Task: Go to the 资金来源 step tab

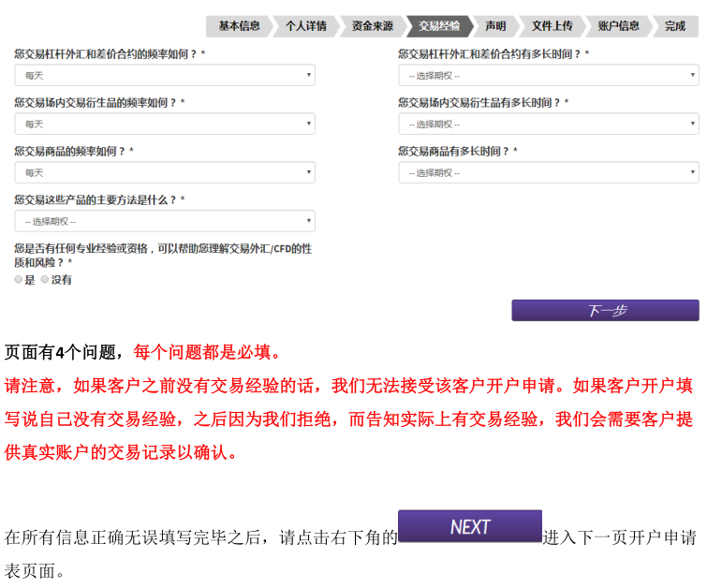Action: 373,26
